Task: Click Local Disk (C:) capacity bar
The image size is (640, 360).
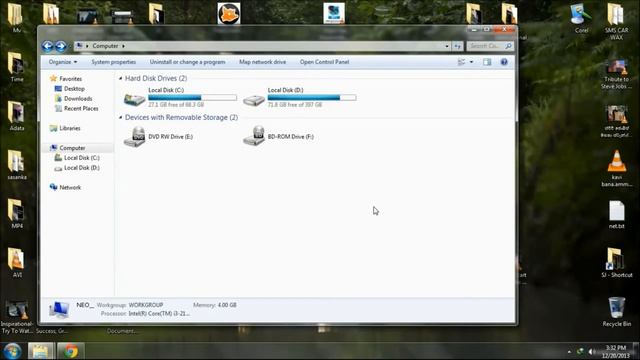Action: 192,98
